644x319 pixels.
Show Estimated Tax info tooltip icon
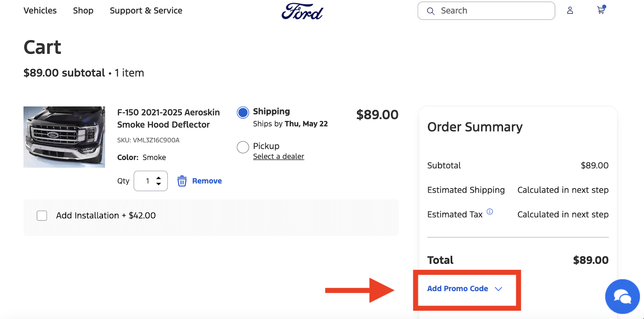[x=489, y=212]
